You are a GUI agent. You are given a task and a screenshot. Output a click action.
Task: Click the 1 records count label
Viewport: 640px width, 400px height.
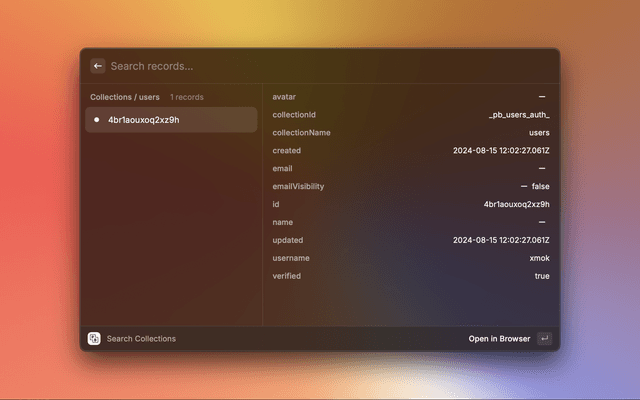pyautogui.click(x=187, y=97)
